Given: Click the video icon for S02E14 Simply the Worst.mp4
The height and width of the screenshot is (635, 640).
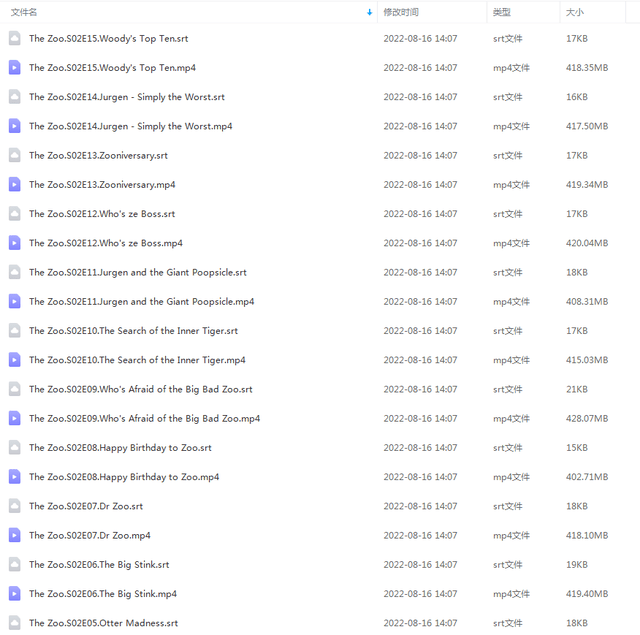Looking at the screenshot, I should pyautogui.click(x=15, y=126).
